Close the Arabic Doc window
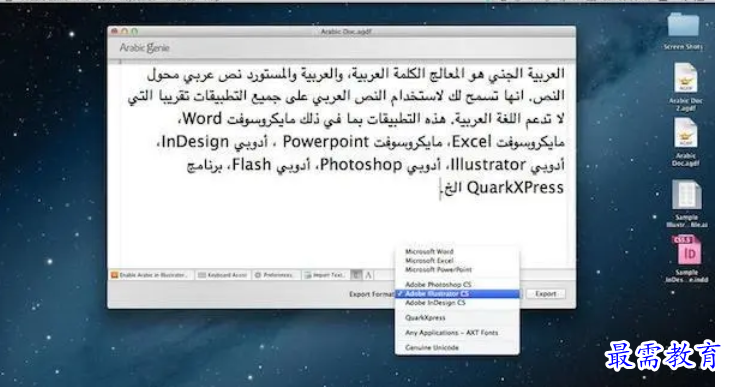 coord(114,31)
